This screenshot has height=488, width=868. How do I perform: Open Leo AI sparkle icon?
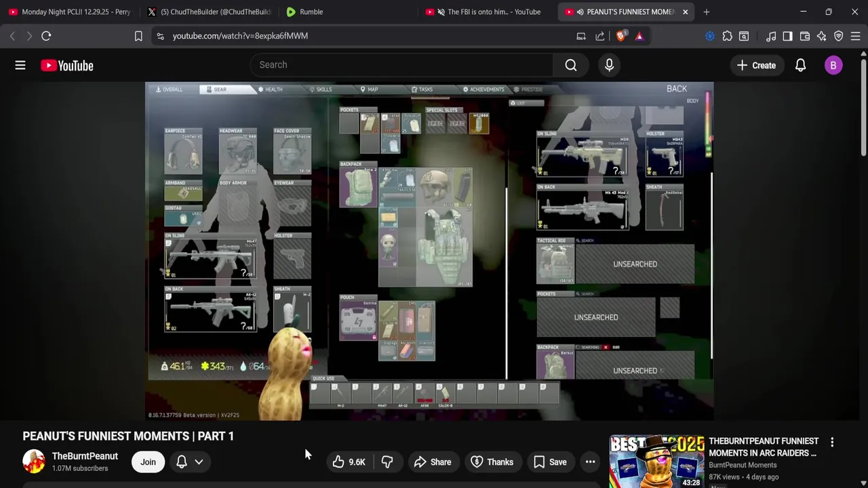(x=822, y=36)
